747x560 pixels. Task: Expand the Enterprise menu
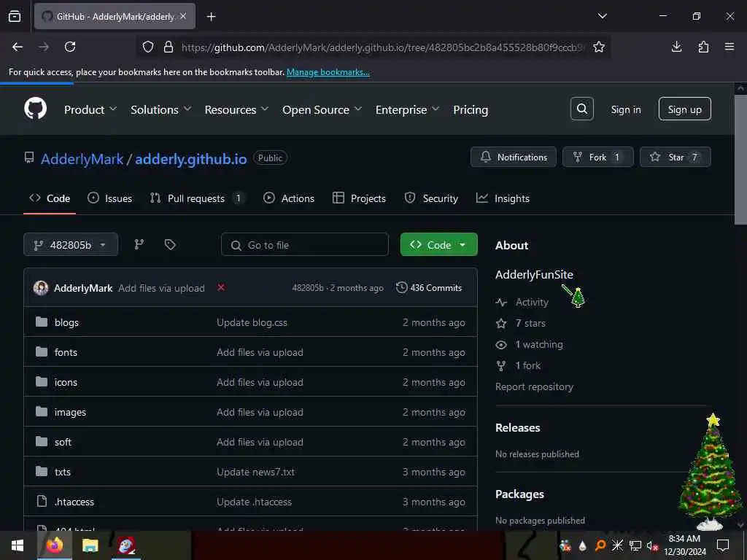tap(407, 109)
